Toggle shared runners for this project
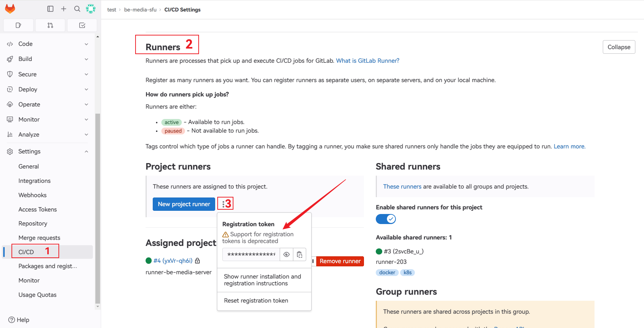Viewport: 644px width, 328px height. [x=386, y=219]
